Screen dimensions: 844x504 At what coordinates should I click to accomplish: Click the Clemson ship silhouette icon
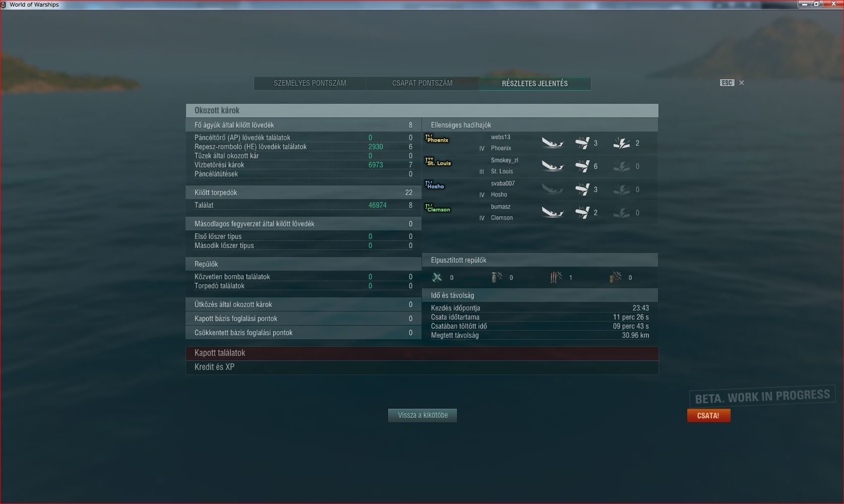(437, 209)
